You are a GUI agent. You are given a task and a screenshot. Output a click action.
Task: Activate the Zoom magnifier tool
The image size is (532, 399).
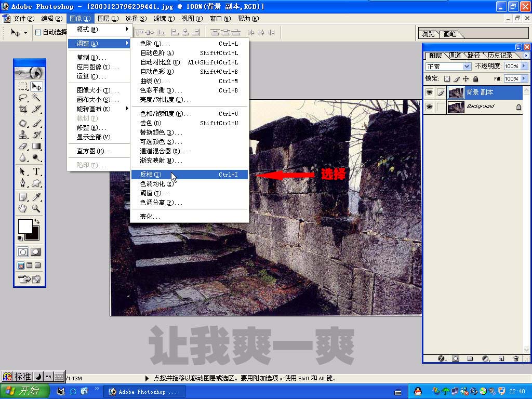click(36, 208)
